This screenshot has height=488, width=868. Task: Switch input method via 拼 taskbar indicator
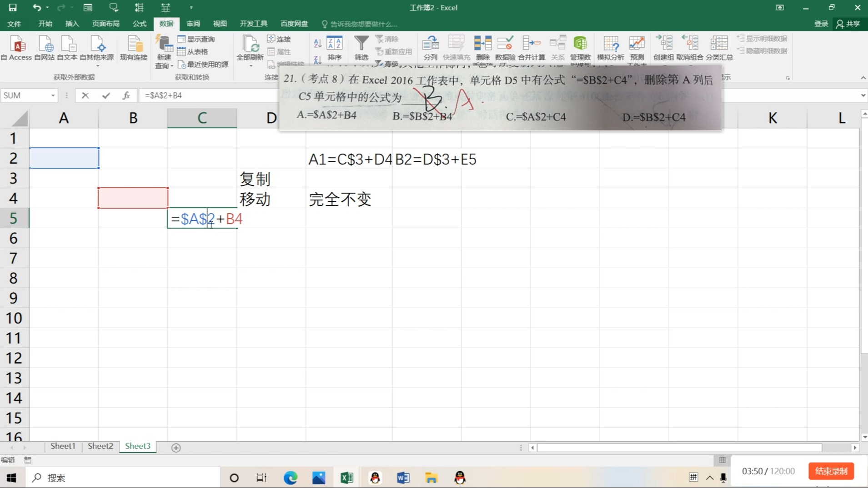(x=693, y=477)
